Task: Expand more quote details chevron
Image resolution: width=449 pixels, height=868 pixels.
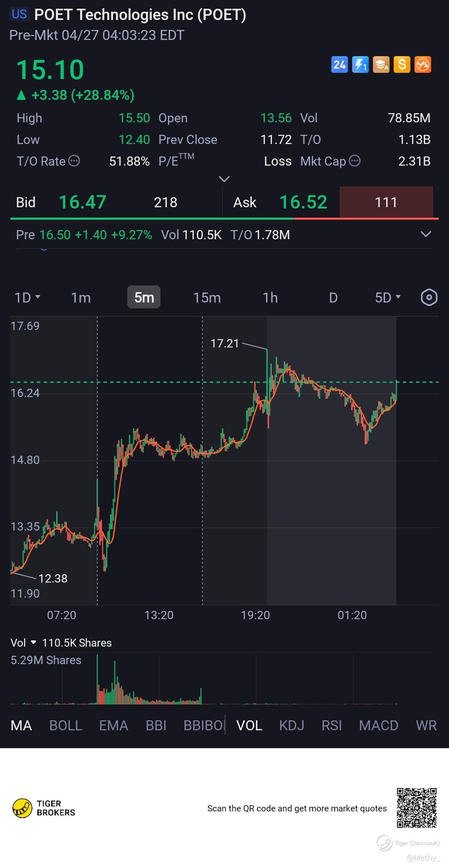Action: 224,179
